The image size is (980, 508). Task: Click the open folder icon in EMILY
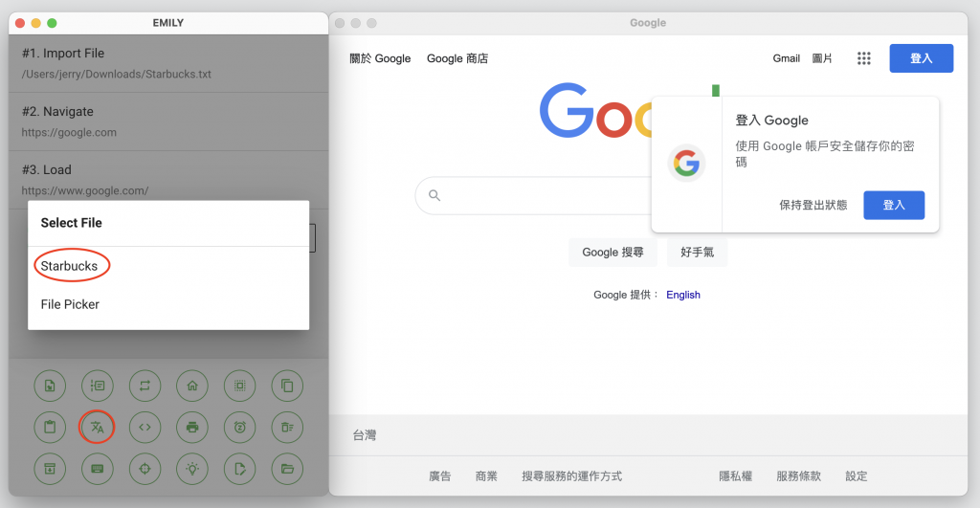point(287,469)
